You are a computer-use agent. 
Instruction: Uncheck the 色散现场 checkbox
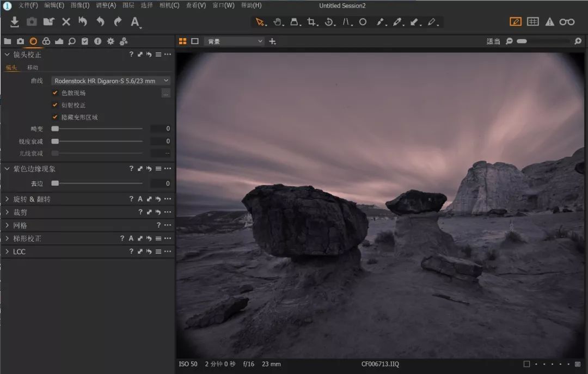click(55, 93)
